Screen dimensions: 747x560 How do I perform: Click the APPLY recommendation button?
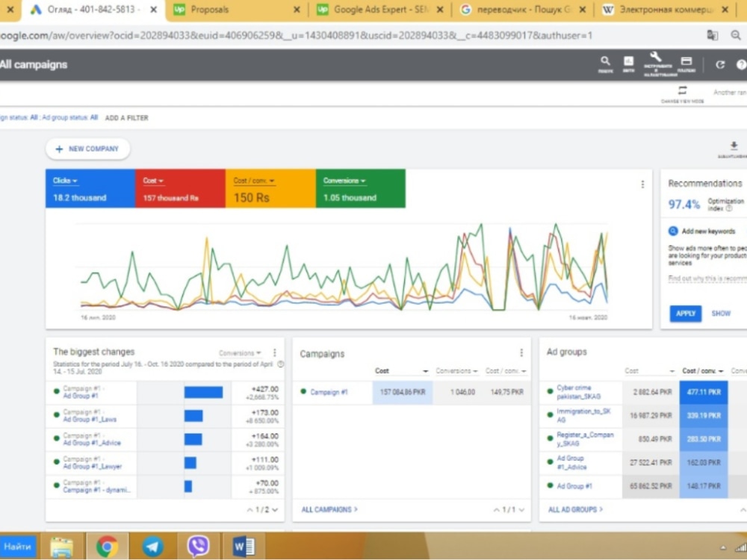pyautogui.click(x=686, y=314)
